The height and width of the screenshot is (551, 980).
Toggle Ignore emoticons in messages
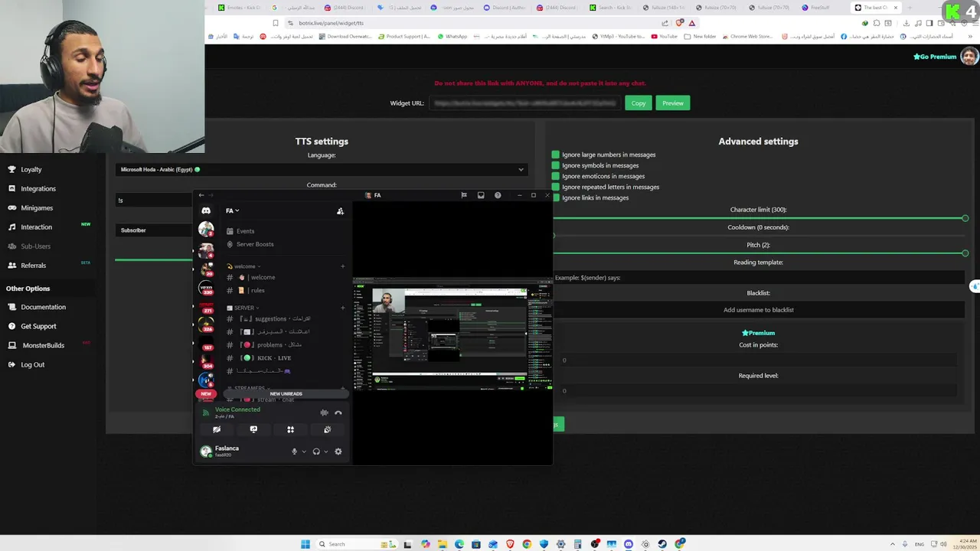[x=556, y=176]
